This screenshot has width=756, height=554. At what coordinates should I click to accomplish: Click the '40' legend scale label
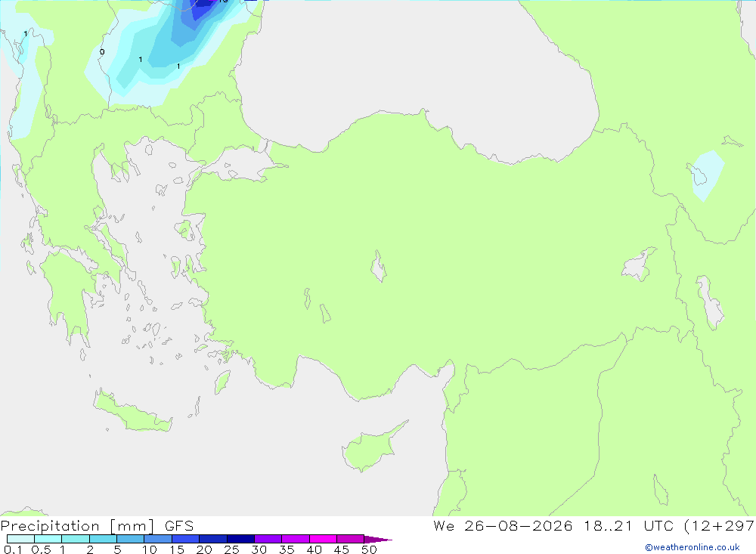click(x=314, y=549)
